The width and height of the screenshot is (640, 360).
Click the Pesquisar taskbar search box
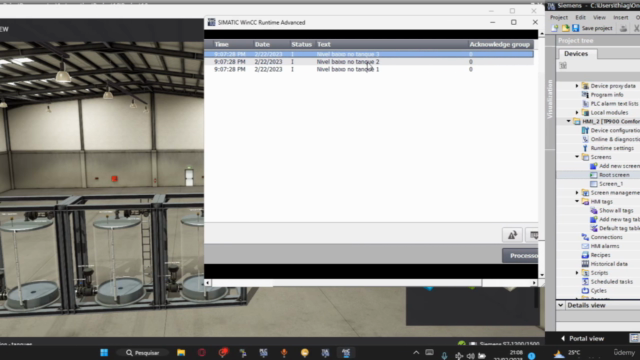click(x=142, y=353)
